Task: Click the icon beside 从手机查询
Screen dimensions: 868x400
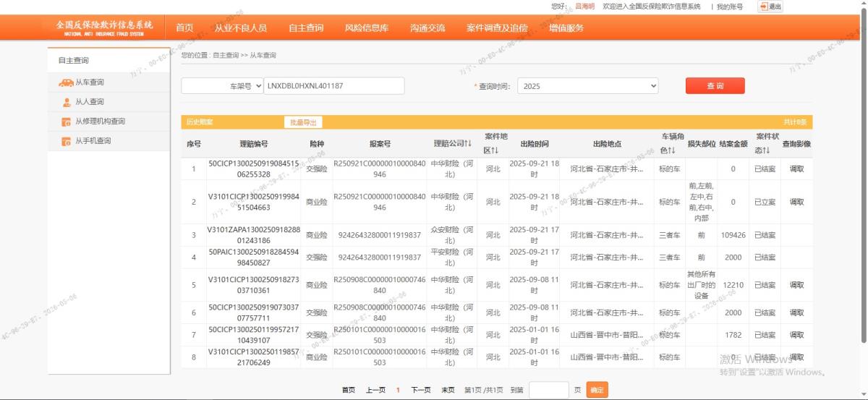Action: click(67, 141)
